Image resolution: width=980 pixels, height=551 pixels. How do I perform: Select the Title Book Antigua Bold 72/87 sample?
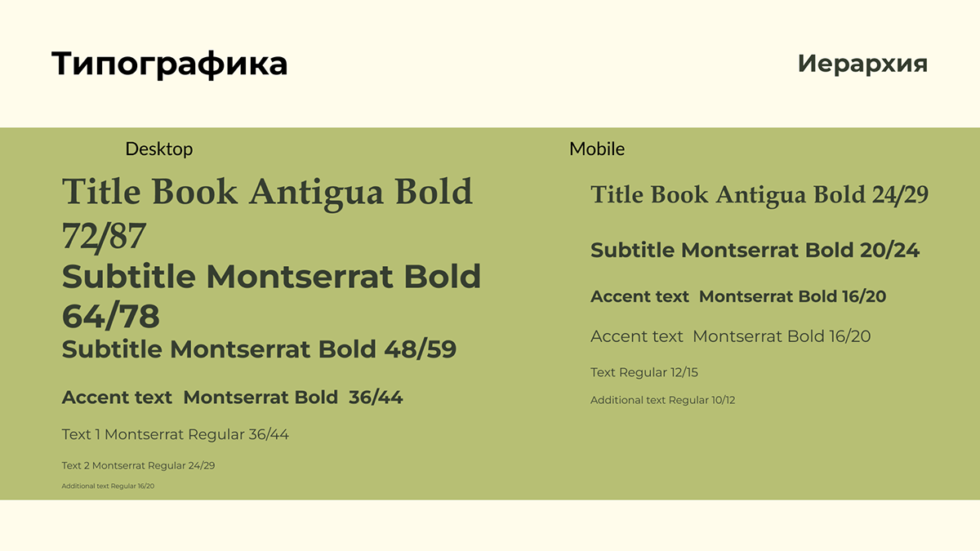pos(267,212)
